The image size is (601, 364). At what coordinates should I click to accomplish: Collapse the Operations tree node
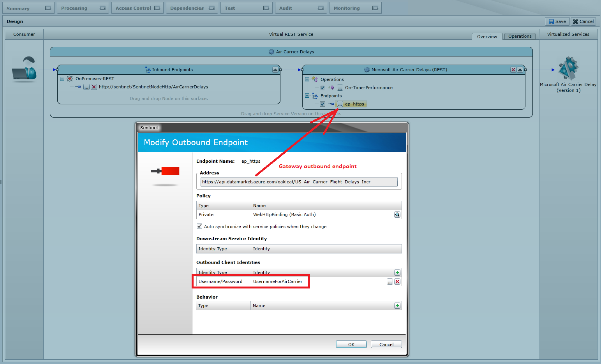point(307,79)
